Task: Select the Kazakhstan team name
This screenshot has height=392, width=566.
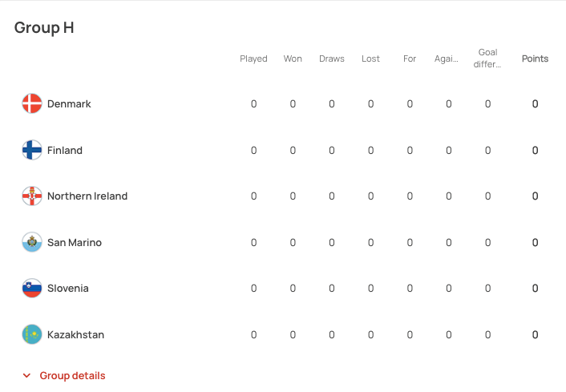Action: (75, 335)
